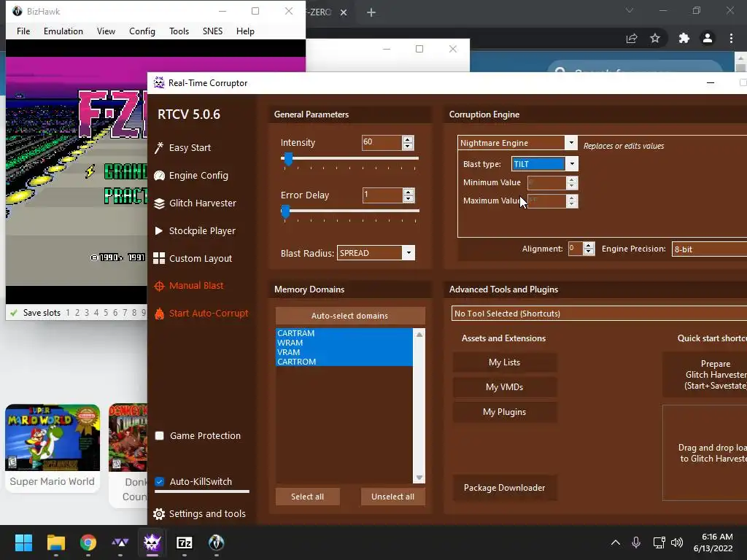Close the F-ZERO browser tab
This screenshot has width=747, height=560.
[344, 12]
